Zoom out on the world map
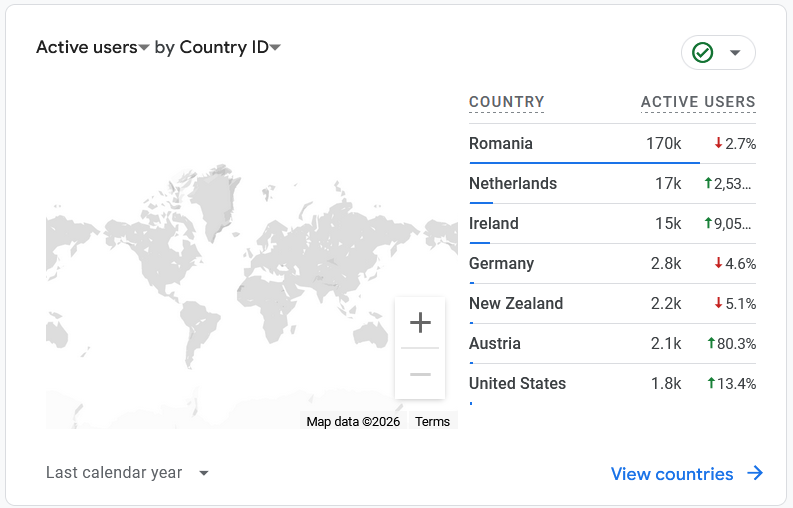This screenshot has width=793, height=508. [420, 374]
